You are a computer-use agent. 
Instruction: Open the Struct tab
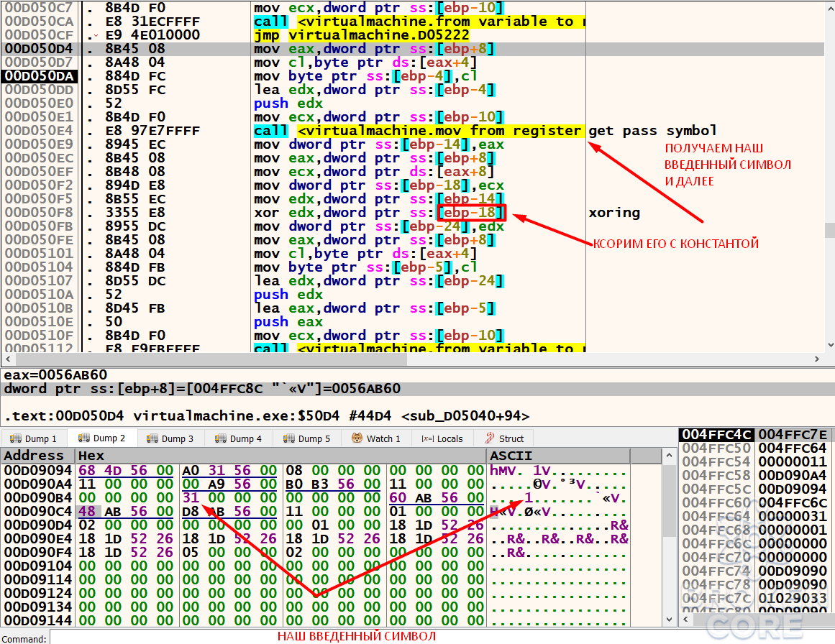pos(505,438)
